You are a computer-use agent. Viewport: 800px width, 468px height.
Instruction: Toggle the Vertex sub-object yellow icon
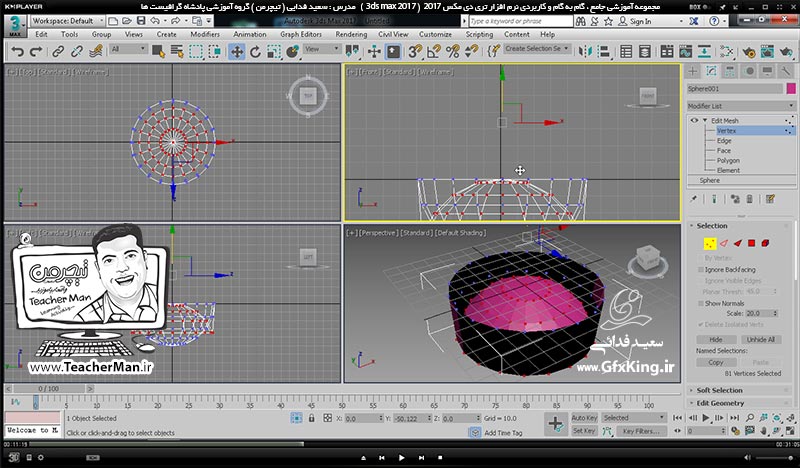pos(710,243)
